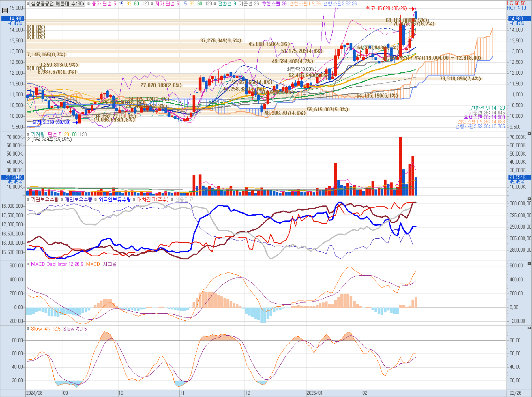Click square marker before 삼성중공업 매물대 legend
Viewport: 532px width, 397px height.
click(x=28, y=4)
